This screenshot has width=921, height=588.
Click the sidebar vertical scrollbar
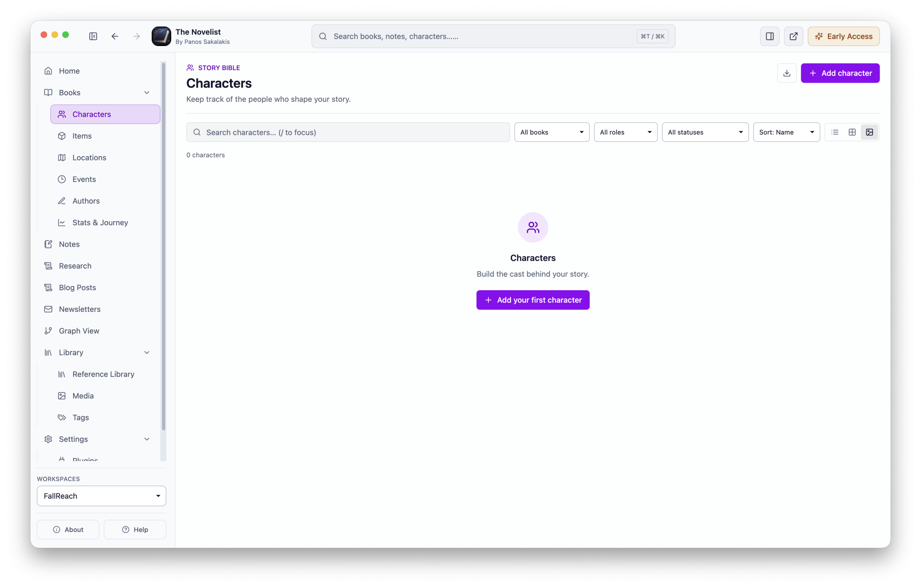pos(163,247)
